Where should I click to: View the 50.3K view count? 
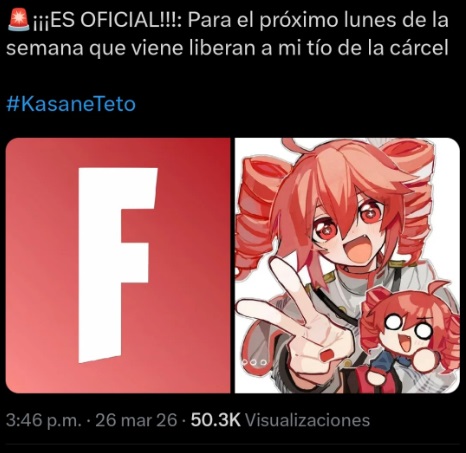[x=215, y=420]
